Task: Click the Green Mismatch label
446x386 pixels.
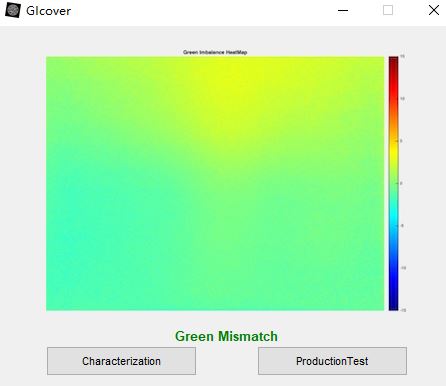Action: [226, 336]
